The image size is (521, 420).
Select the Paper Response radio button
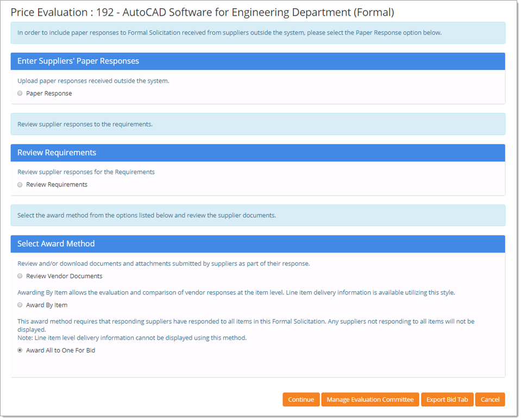tap(20, 93)
